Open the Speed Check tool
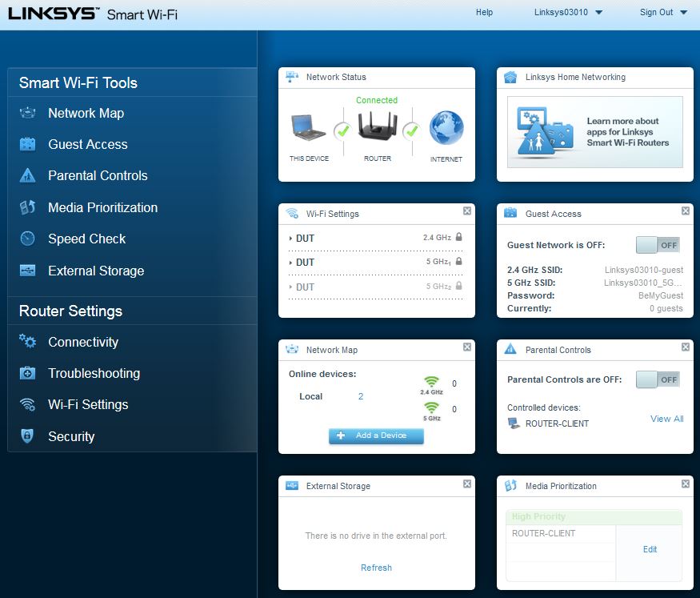The height and width of the screenshot is (598, 700). 86,239
